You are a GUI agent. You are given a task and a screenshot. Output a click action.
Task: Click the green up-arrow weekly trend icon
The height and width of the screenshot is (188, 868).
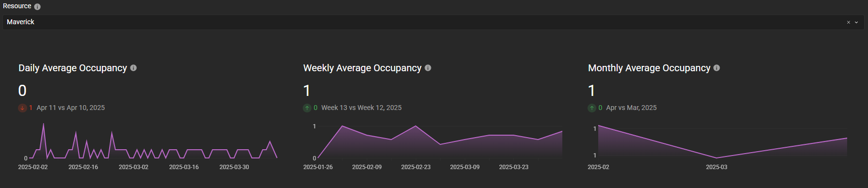tap(307, 108)
